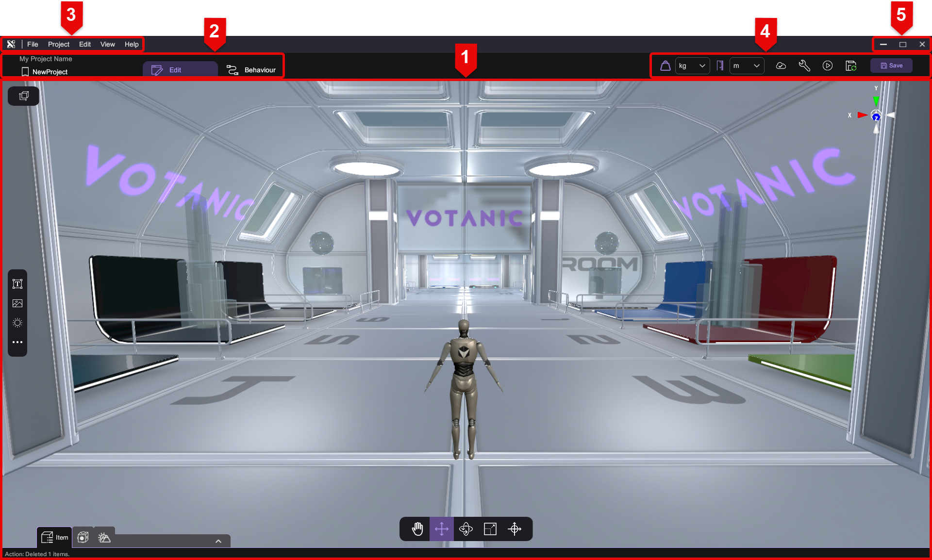Select the scale tool
This screenshot has width=932, height=560.
tap(490, 529)
